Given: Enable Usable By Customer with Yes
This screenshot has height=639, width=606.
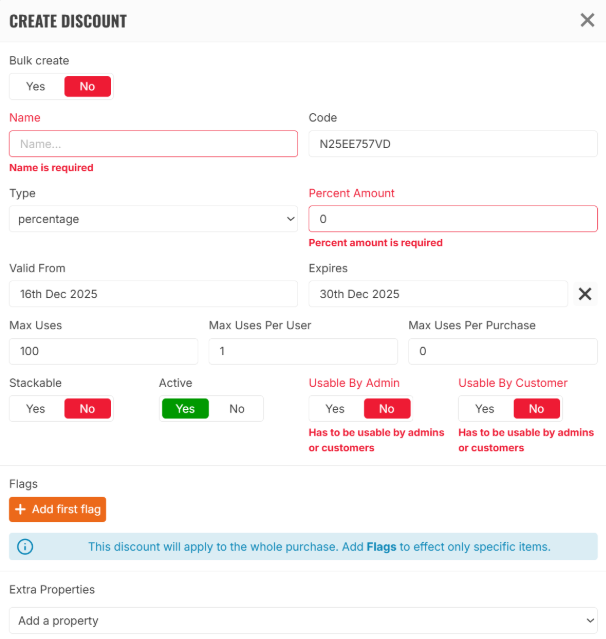Looking at the screenshot, I should point(485,409).
